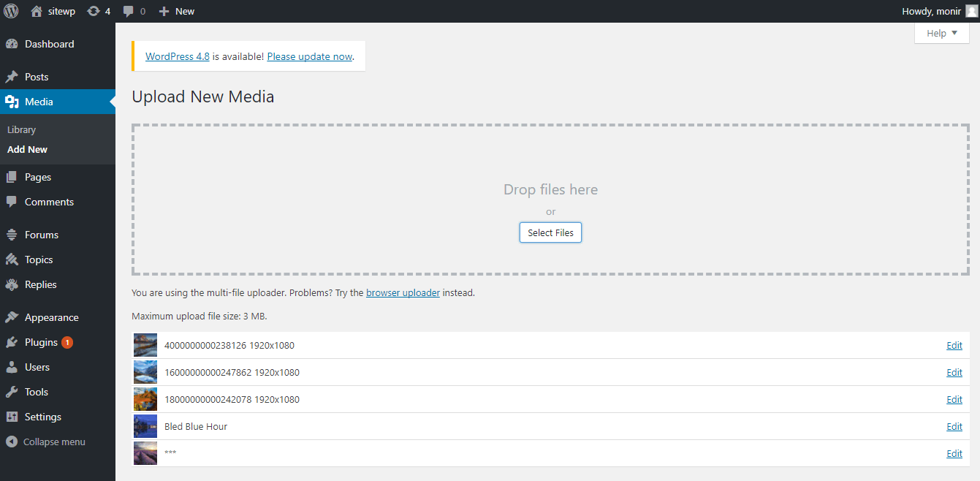Image resolution: width=980 pixels, height=481 pixels.
Task: Click the Comments bubble icon in the sidebar
Action: [12, 202]
